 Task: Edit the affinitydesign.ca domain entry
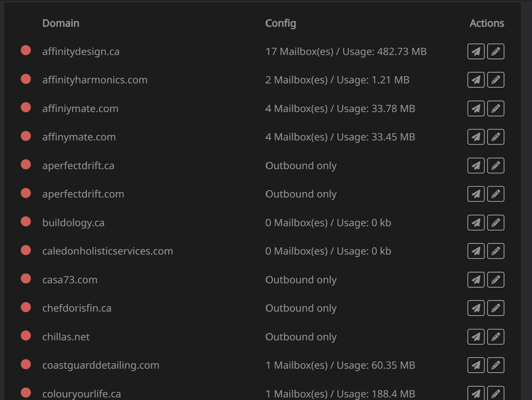click(496, 51)
